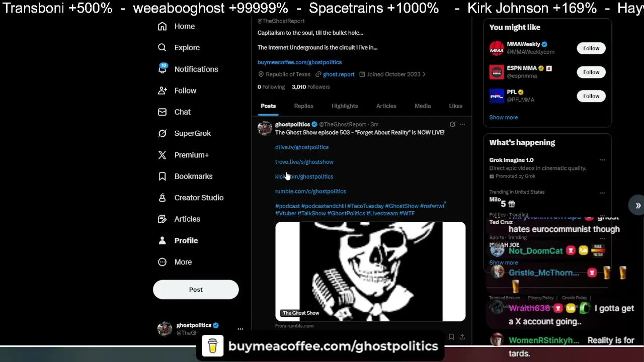Screen dimensions: 644x362
Task: Follow MMAWeekly
Action: (591, 48)
